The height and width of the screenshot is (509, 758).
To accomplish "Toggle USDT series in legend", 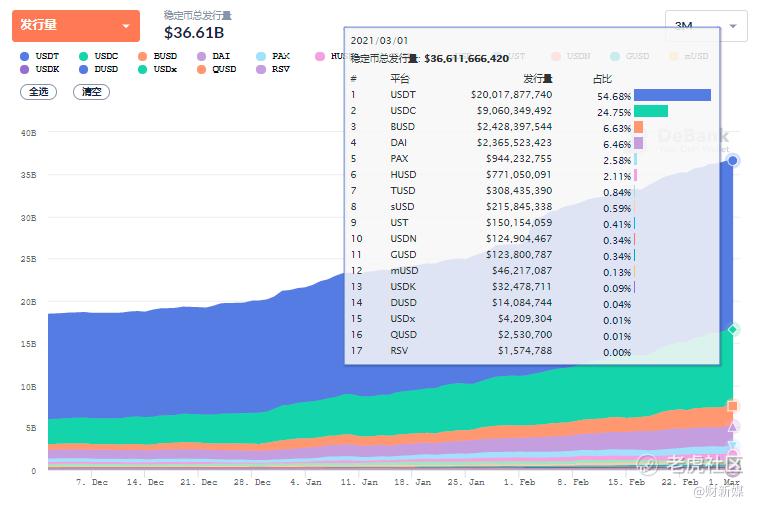I will click(x=40, y=56).
